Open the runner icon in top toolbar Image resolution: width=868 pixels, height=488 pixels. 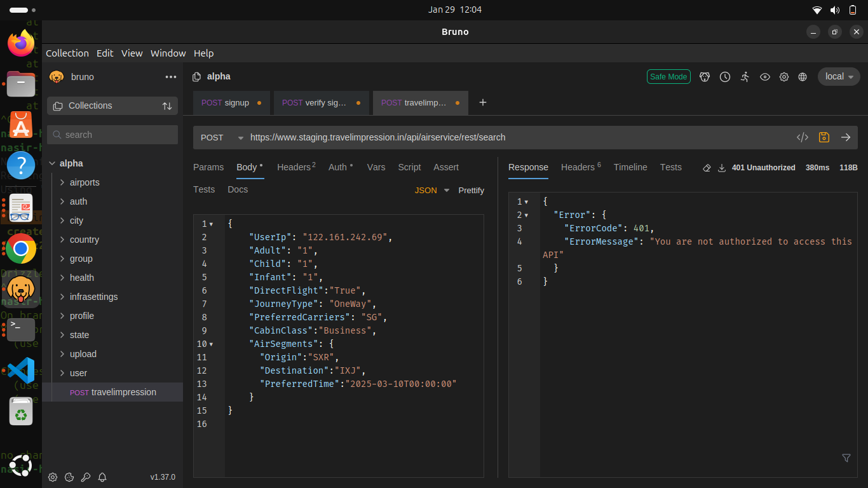click(x=745, y=77)
